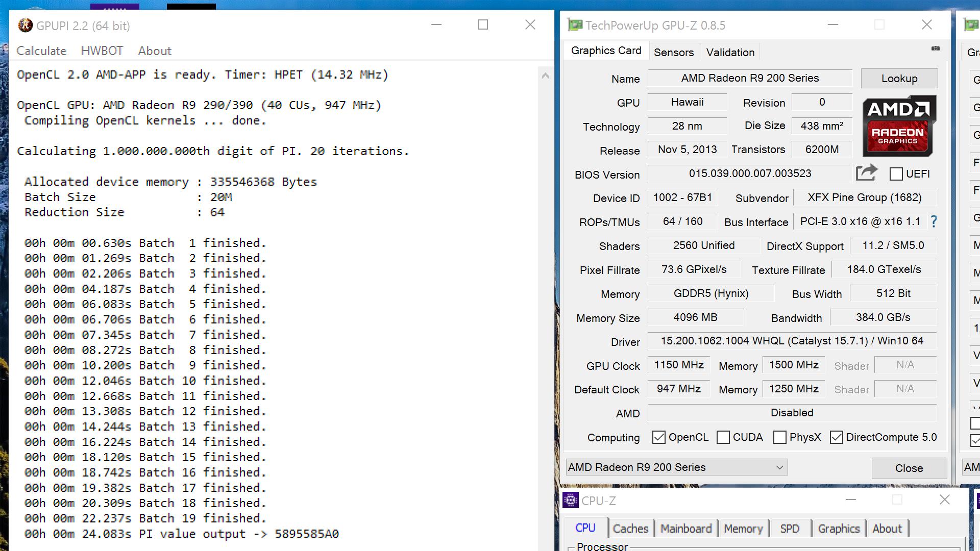
Task: Click the Release date Nov 5, 2013 field
Action: coord(687,149)
